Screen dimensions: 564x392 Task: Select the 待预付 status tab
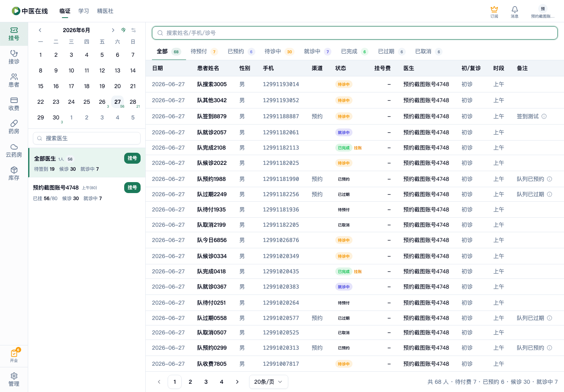(204, 51)
